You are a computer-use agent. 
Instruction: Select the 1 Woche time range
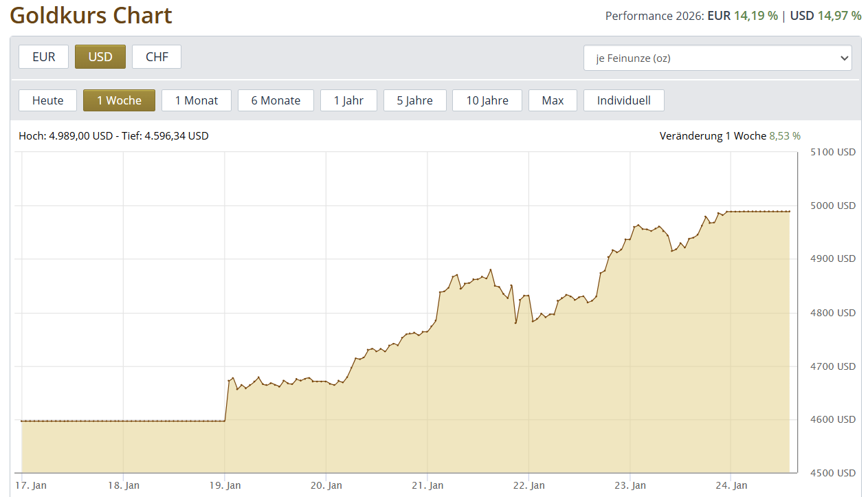coord(119,100)
